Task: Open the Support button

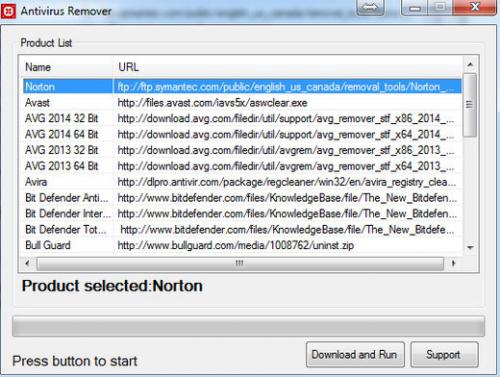Action: (444, 354)
